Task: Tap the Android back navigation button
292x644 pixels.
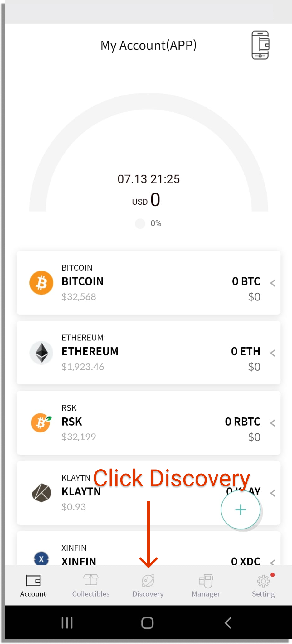Action: (x=228, y=623)
